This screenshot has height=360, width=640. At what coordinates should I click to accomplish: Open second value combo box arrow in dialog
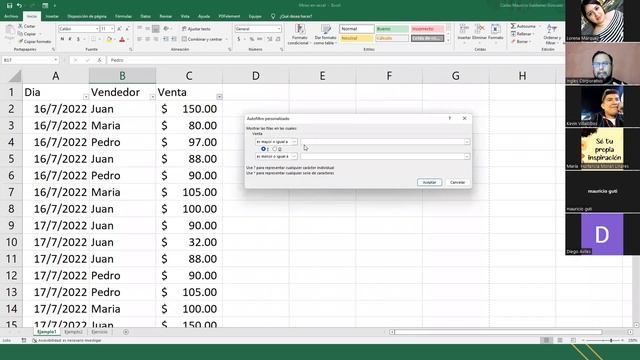click(x=467, y=156)
